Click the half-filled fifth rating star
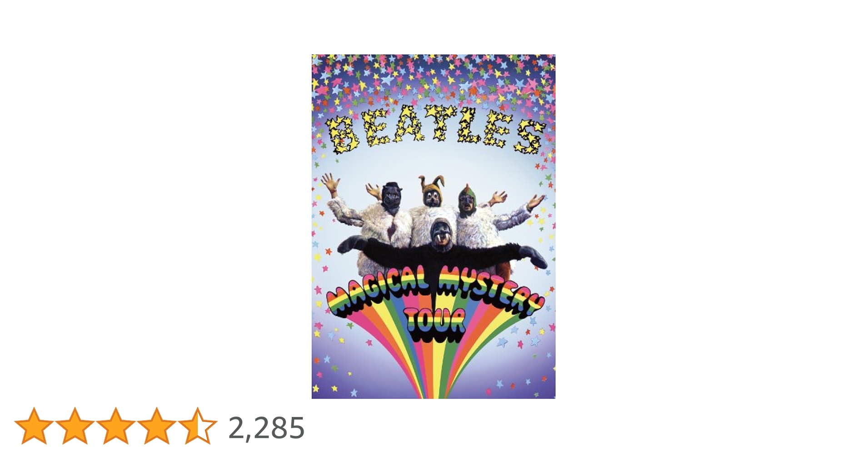868x454 pixels. [198, 426]
